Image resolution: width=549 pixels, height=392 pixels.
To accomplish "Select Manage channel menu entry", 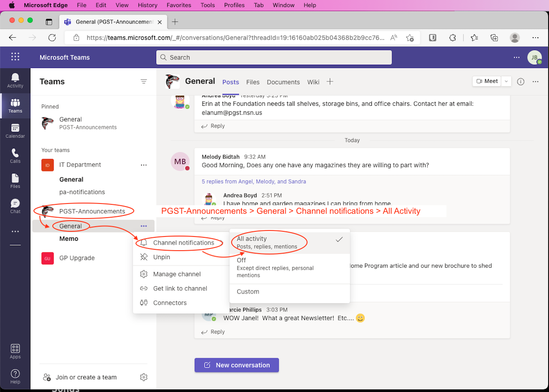I will click(181, 274).
